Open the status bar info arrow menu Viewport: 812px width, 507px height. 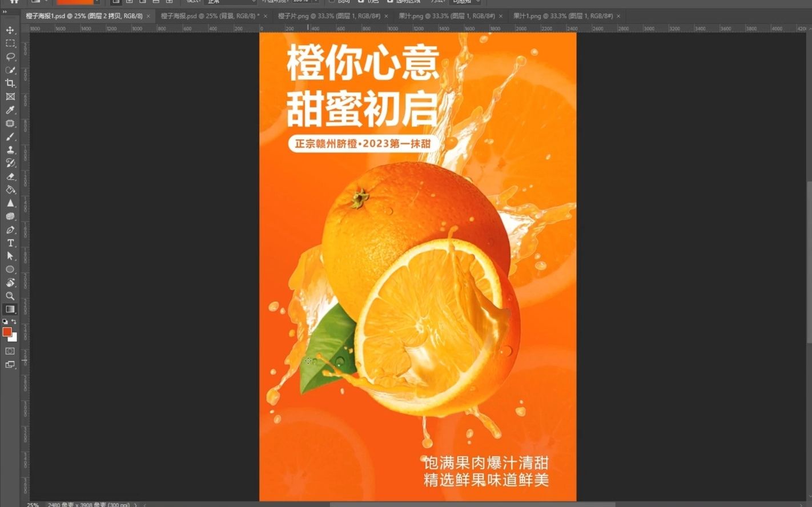point(136,505)
